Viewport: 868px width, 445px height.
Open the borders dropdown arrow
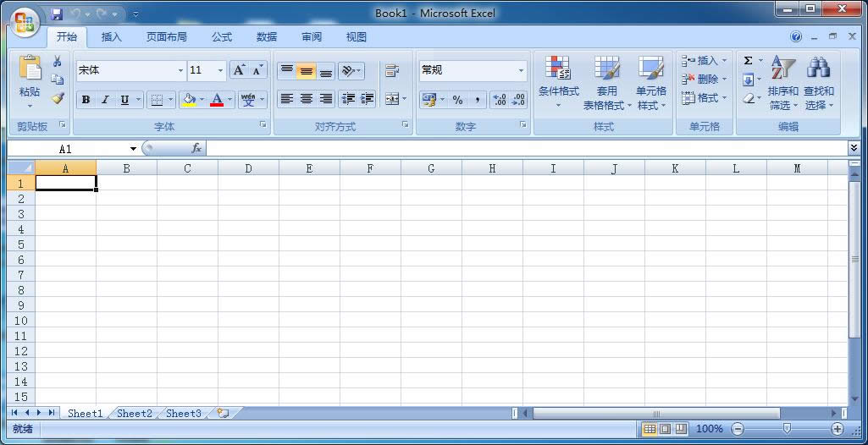pyautogui.click(x=170, y=100)
